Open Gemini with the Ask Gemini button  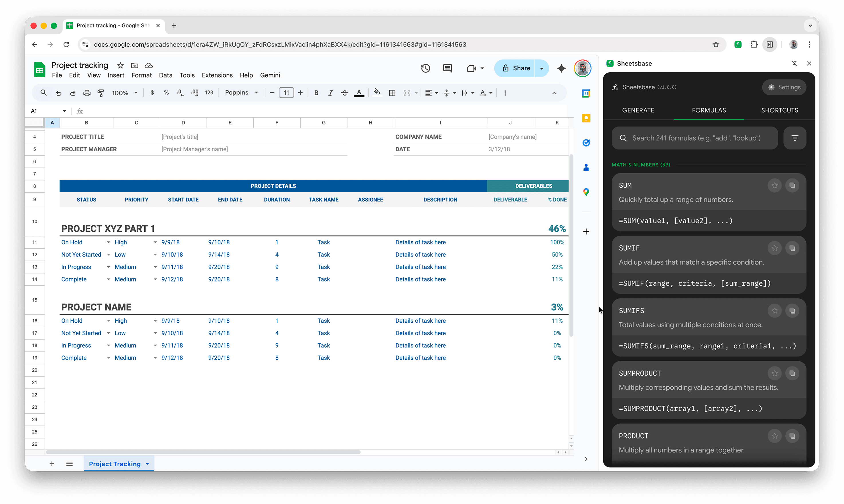click(561, 68)
